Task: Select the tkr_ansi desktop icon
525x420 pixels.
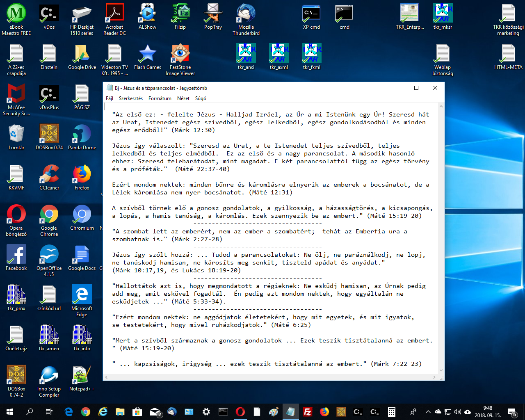Action: coord(246,57)
